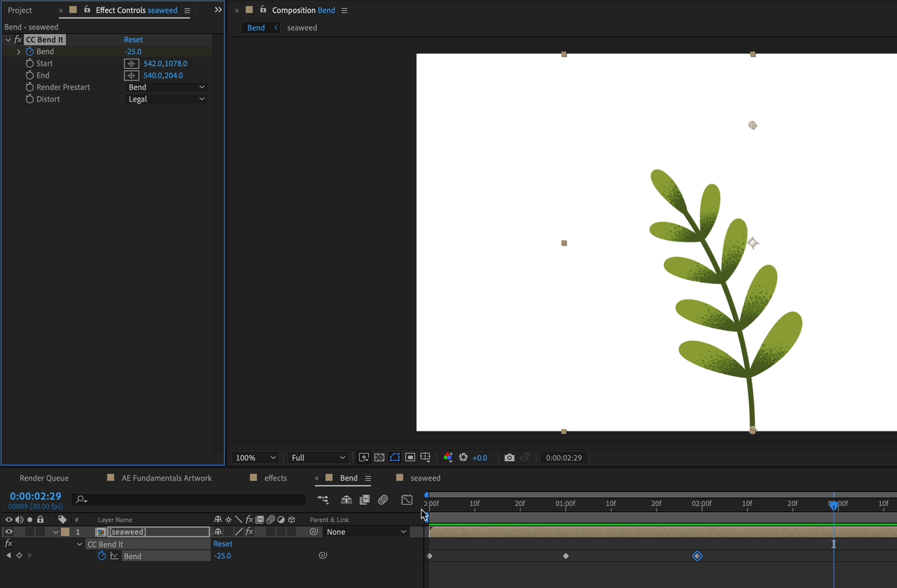
Task: Lock the seaweed layer
Action: coord(40,531)
